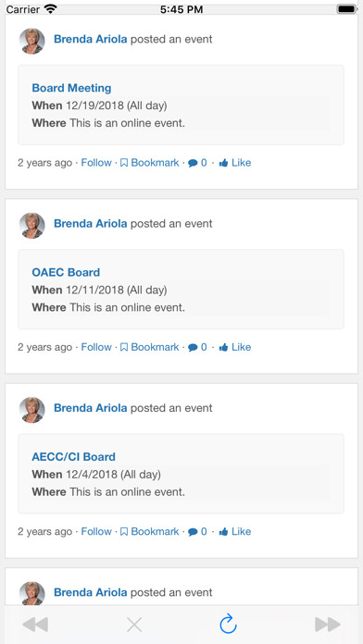Open the AECC/CI Board event title
The width and height of the screenshot is (363, 644).
coord(73,457)
